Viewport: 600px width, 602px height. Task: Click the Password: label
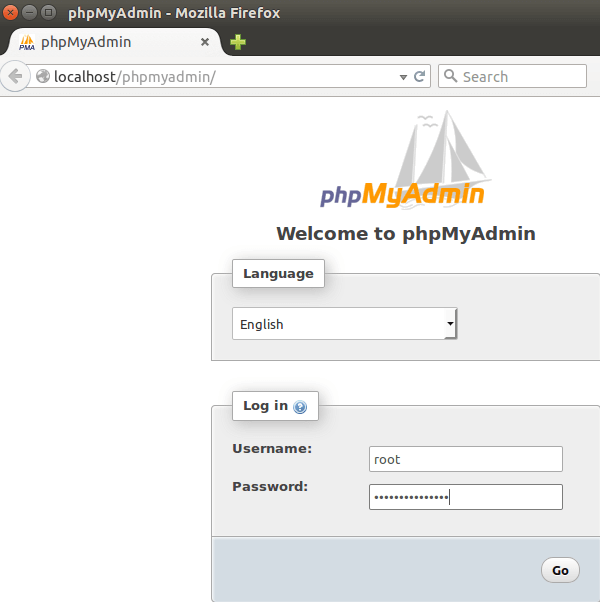[x=270, y=486]
